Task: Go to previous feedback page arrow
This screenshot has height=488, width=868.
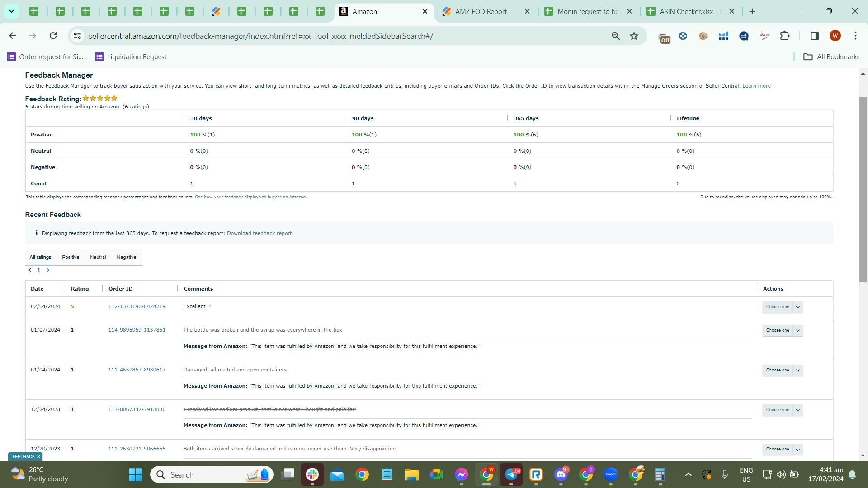Action: point(30,270)
